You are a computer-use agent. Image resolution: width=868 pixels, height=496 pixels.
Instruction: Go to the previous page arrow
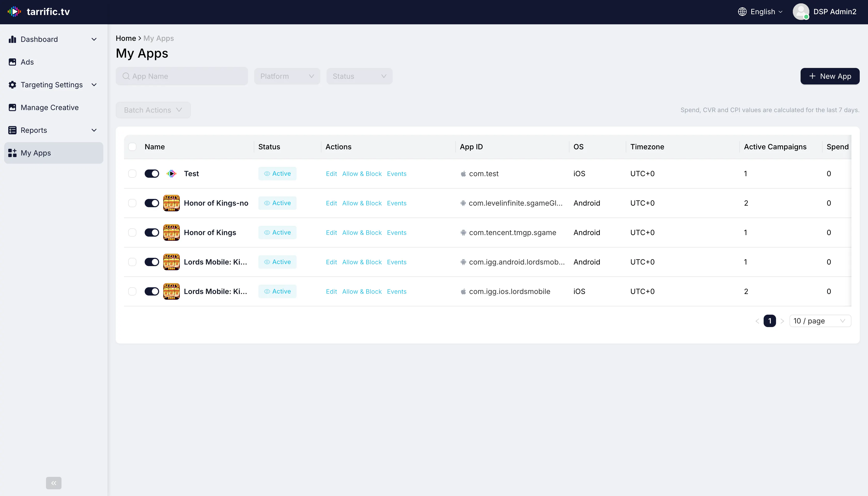coord(757,321)
